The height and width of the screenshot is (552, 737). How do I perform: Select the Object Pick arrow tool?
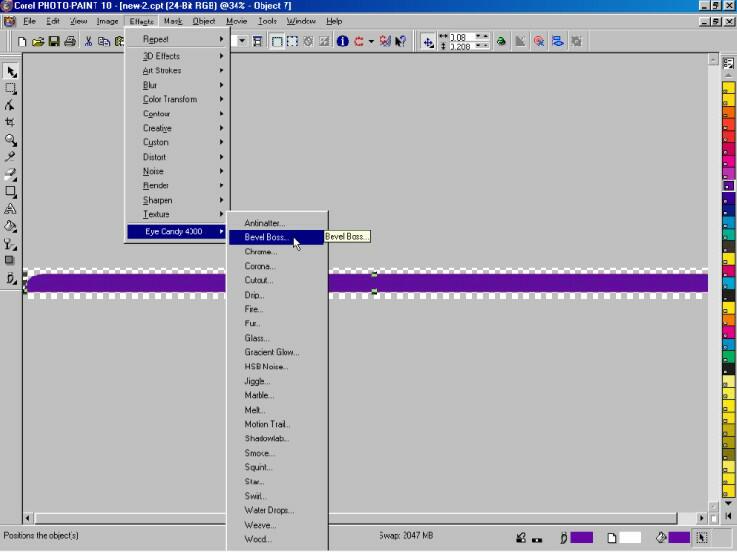pyautogui.click(x=11, y=71)
